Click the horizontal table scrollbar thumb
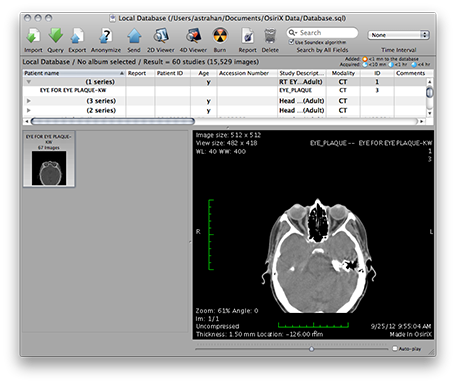Viewport: 456px width, 384px height. coord(113,121)
